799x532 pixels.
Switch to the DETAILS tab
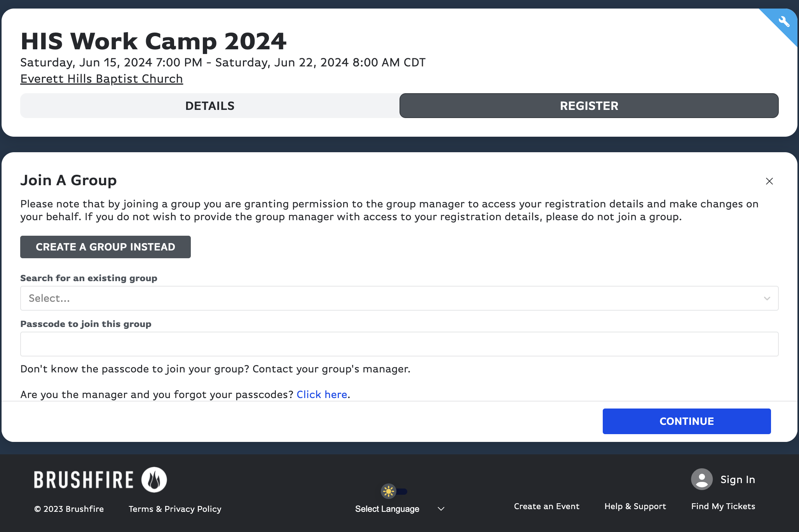(x=210, y=106)
